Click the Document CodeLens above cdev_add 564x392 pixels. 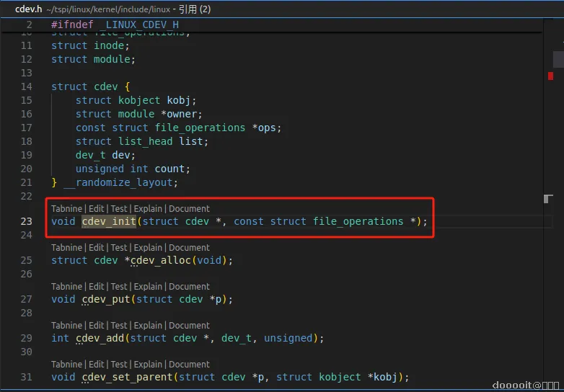point(189,325)
